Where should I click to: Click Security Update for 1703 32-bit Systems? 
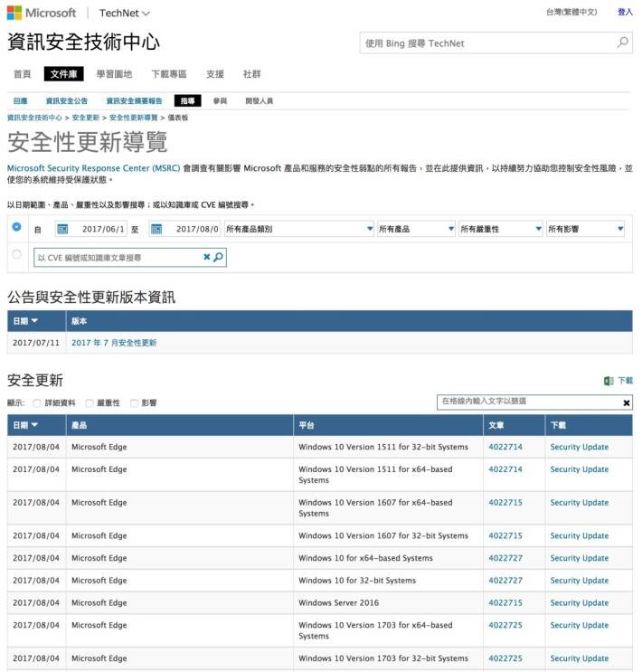coord(579,658)
